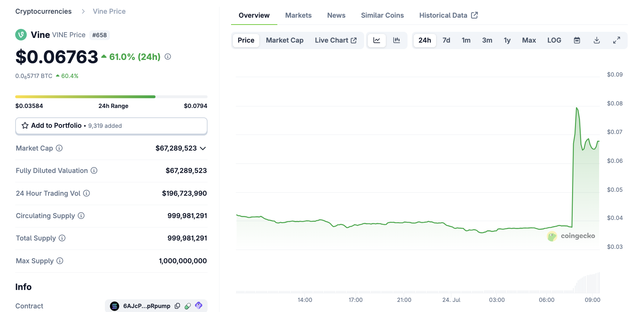
Task: Click the 24h Range progress bar
Action: (111, 97)
